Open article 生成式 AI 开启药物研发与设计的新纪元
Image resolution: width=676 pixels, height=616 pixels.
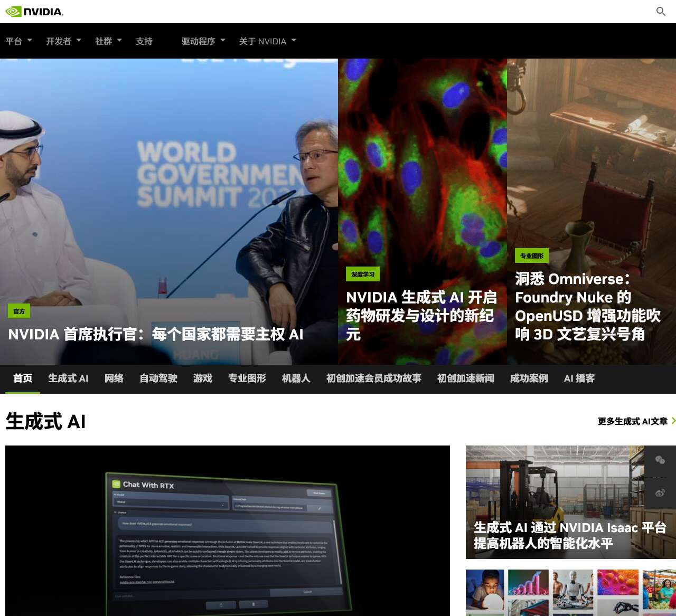[421, 316]
